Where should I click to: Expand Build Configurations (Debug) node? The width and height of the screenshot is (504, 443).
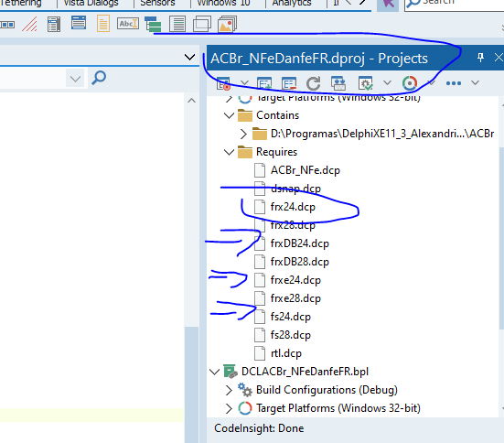(x=229, y=390)
